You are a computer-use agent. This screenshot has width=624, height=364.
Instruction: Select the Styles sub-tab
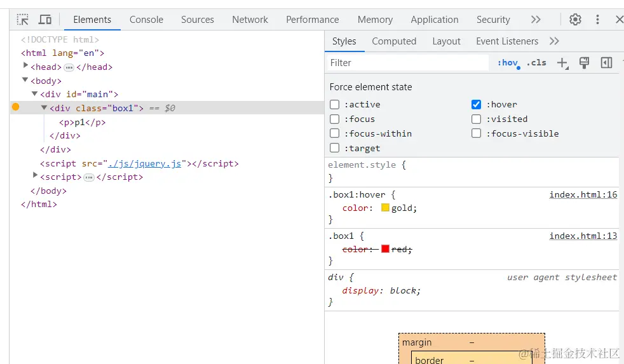click(344, 41)
